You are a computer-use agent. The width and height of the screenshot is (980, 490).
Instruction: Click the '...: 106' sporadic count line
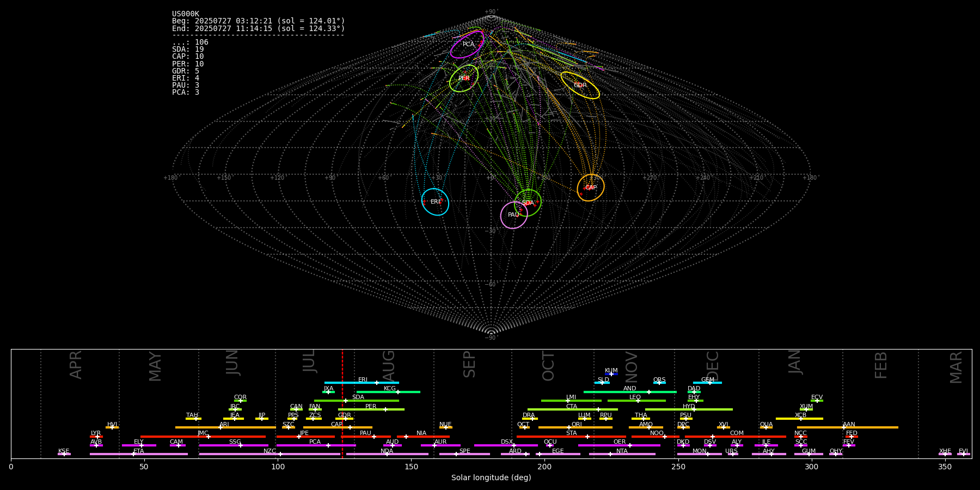click(x=190, y=42)
